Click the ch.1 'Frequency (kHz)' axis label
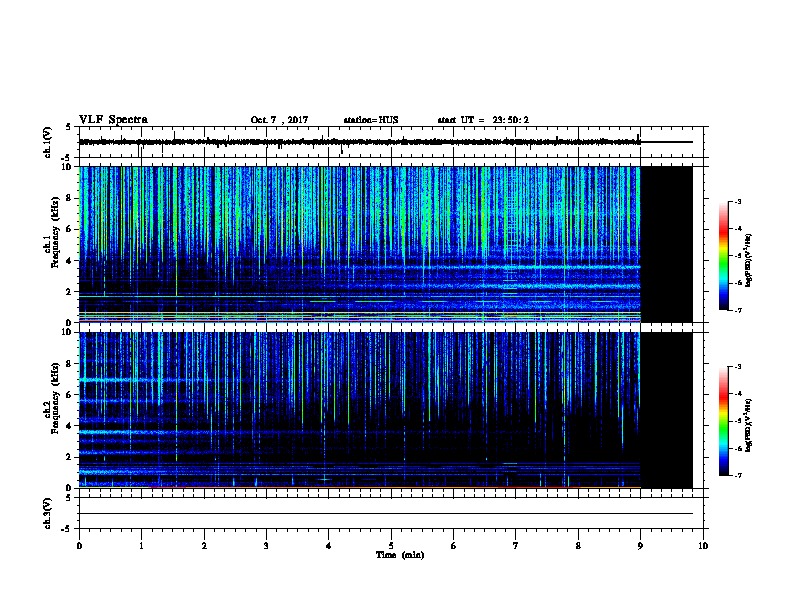Screen dimensions: 792x612 pos(55,232)
